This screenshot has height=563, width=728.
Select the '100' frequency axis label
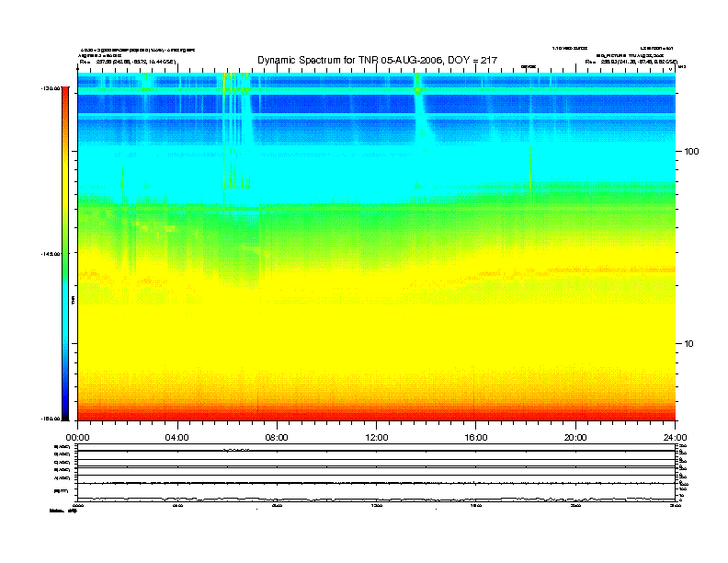coord(691,152)
